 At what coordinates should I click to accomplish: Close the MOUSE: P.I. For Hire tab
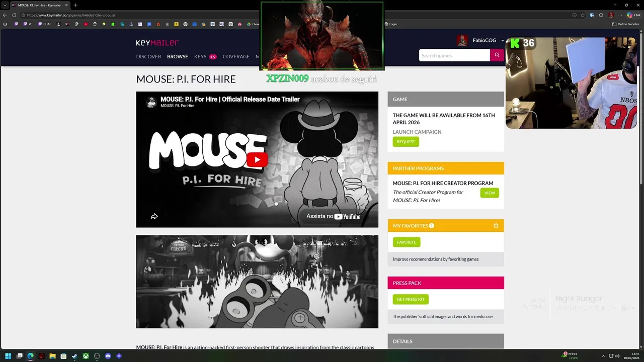[x=66, y=5]
